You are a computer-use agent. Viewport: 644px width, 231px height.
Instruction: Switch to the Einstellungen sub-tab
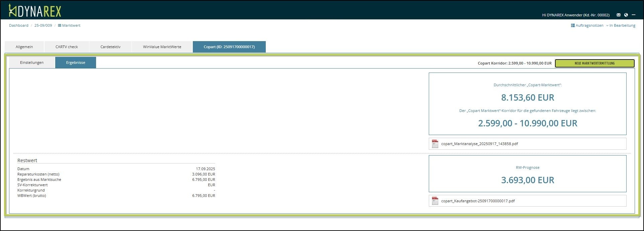click(x=32, y=63)
